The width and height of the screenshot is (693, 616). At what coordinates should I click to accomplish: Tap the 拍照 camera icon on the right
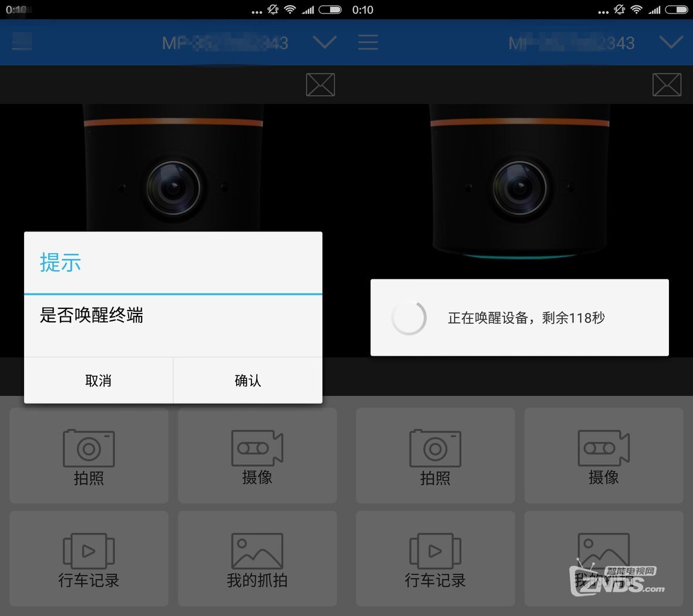[x=435, y=455]
